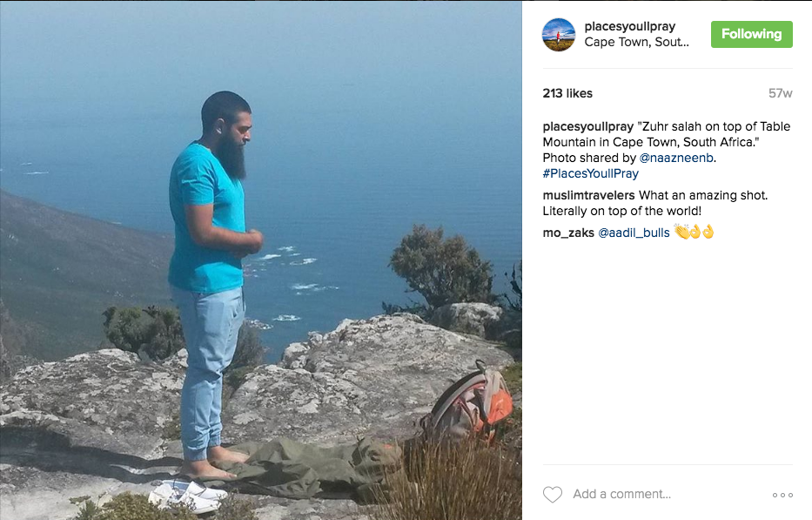Like the post with the heart icon
The height and width of the screenshot is (520, 812).
coord(552,494)
